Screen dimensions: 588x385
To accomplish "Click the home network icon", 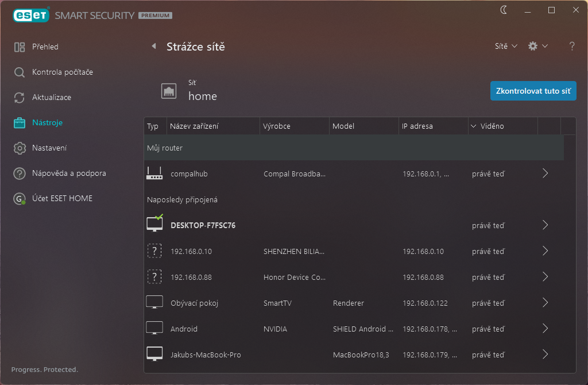I will pos(169,91).
